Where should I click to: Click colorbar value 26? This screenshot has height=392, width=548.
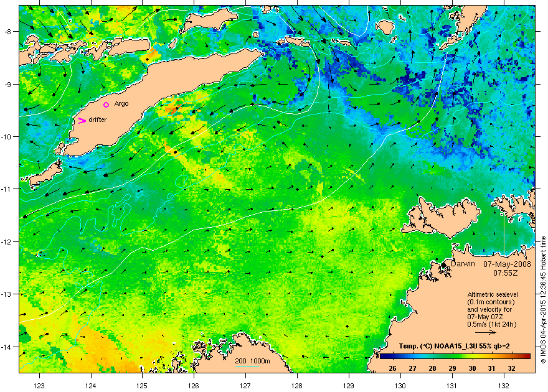(x=392, y=368)
